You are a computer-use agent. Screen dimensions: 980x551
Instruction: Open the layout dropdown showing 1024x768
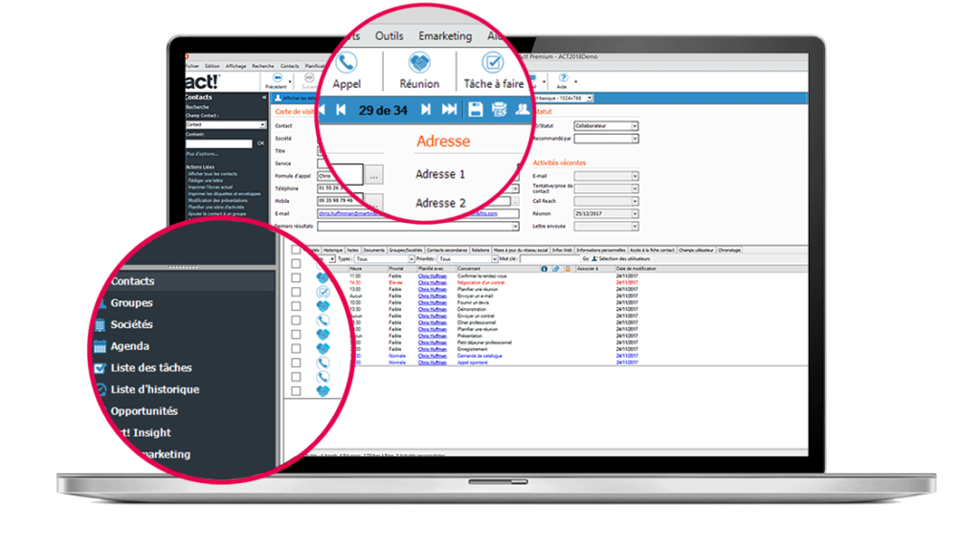(590, 99)
